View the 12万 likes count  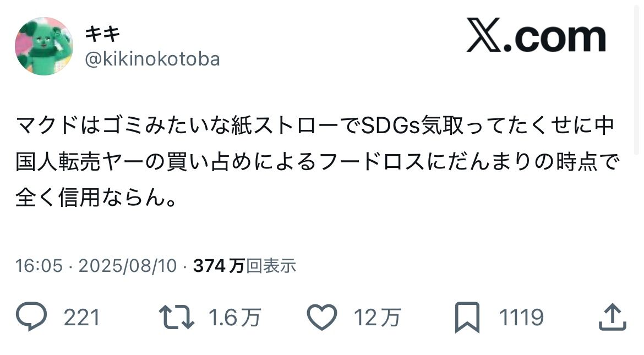(377, 318)
